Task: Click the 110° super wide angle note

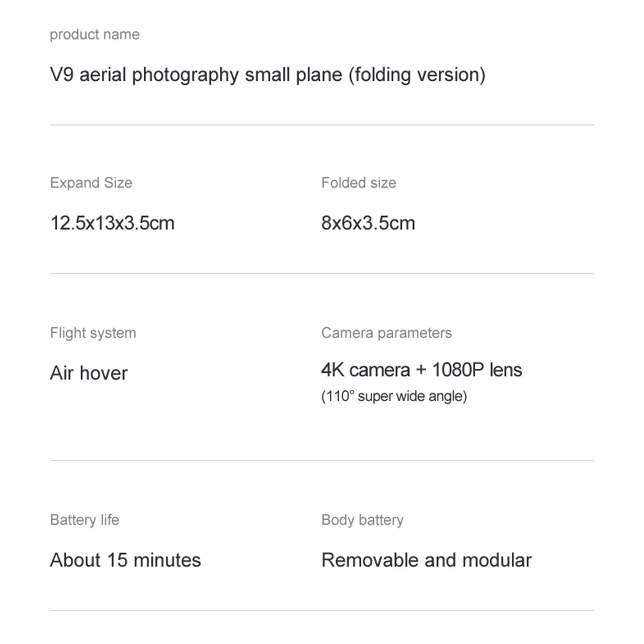Action: coord(394,396)
